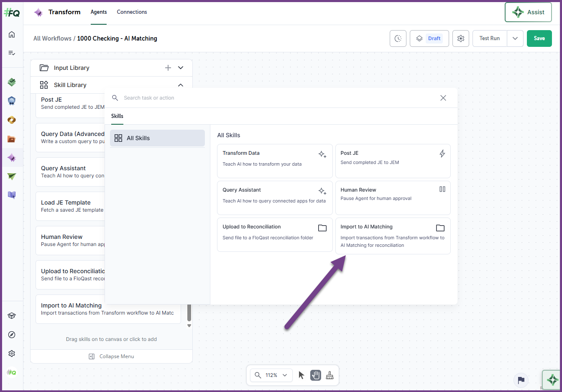Viewport: 562px width, 392px height.
Task: Close the skill search popup
Action: point(443,98)
